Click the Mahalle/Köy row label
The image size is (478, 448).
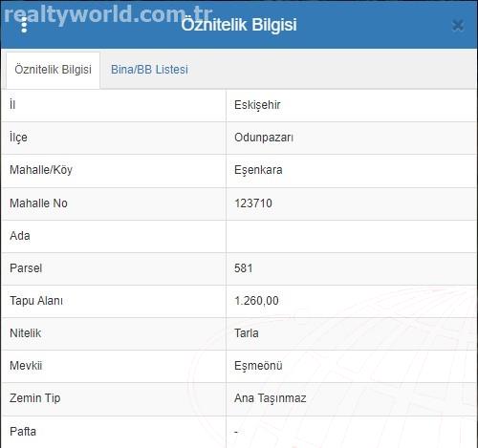(x=41, y=170)
